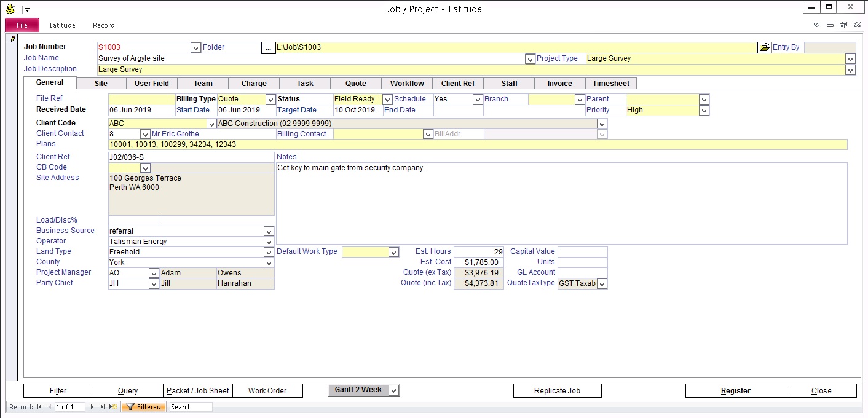The image size is (868, 418).
Task: Open the Billing Type Quote dropdown
Action: pyautogui.click(x=270, y=99)
